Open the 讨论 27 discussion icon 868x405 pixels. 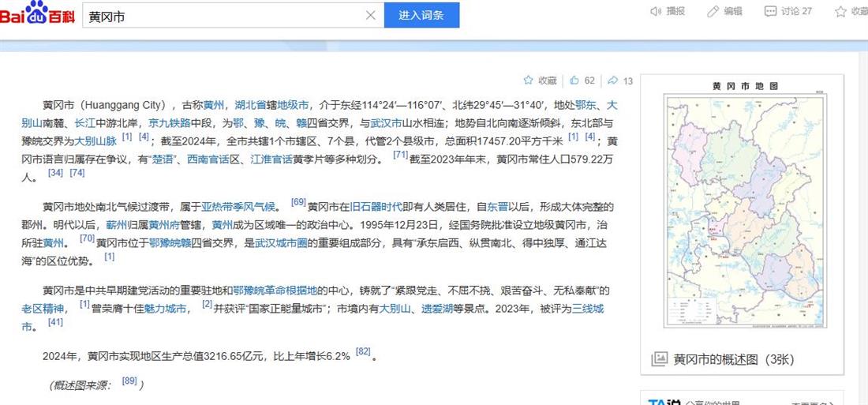pos(770,11)
